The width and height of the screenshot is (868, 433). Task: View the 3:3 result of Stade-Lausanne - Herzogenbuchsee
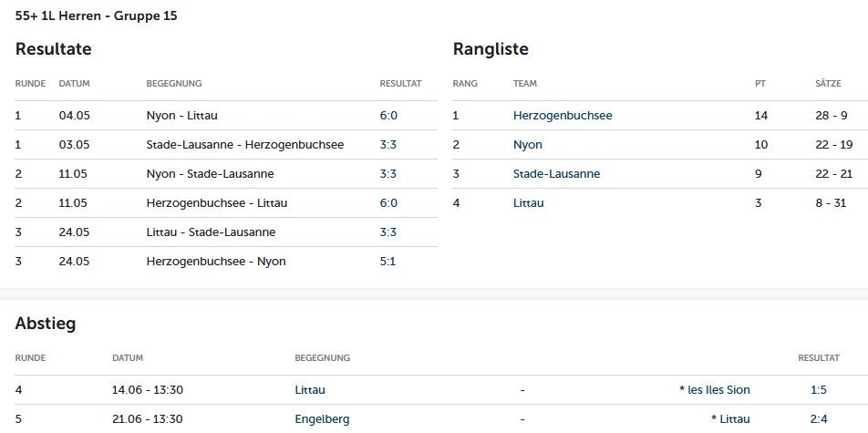pos(388,145)
